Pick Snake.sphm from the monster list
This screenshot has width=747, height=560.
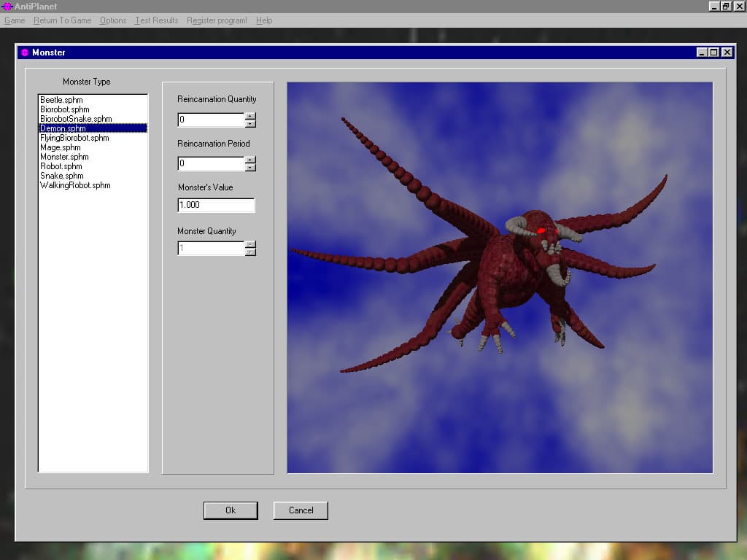coord(93,176)
